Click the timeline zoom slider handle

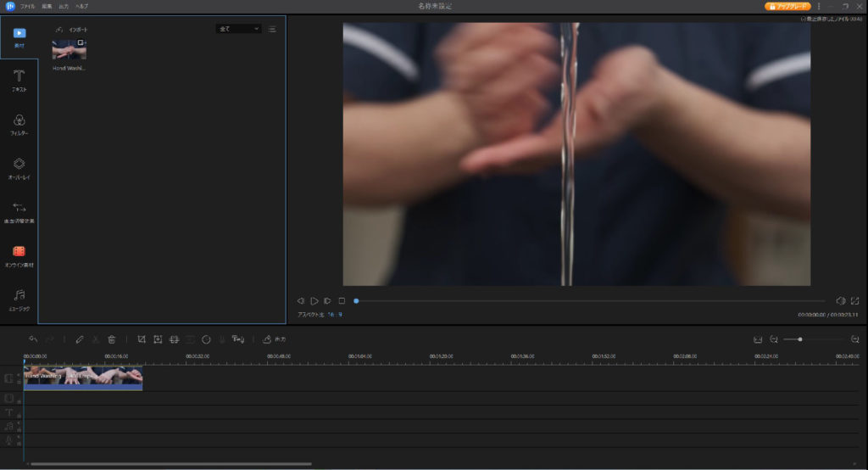(800, 339)
